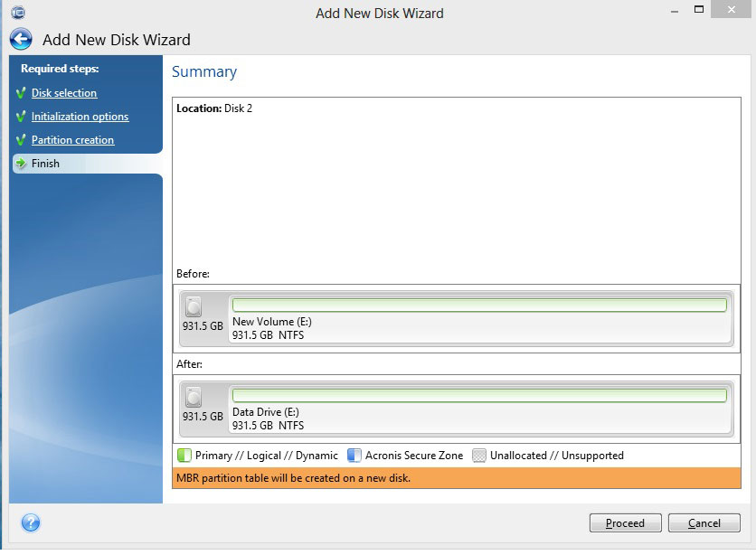The image size is (756, 555).
Task: Click the Acronis app icon in title bar
Action: point(18,12)
